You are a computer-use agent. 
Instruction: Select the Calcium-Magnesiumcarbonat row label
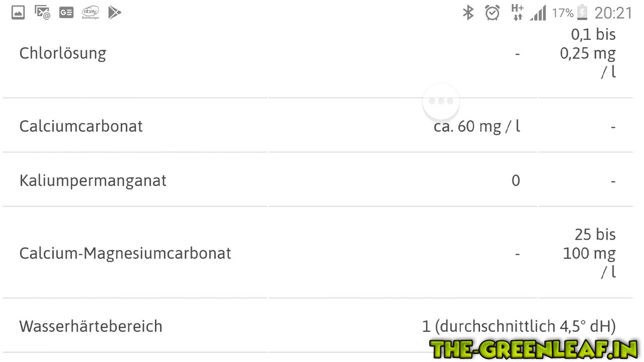[125, 253]
